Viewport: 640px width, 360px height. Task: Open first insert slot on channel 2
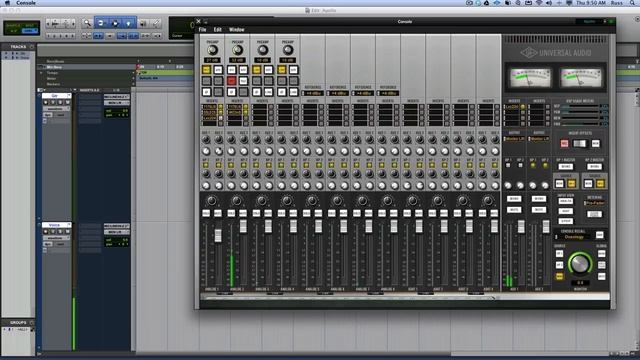point(235,107)
